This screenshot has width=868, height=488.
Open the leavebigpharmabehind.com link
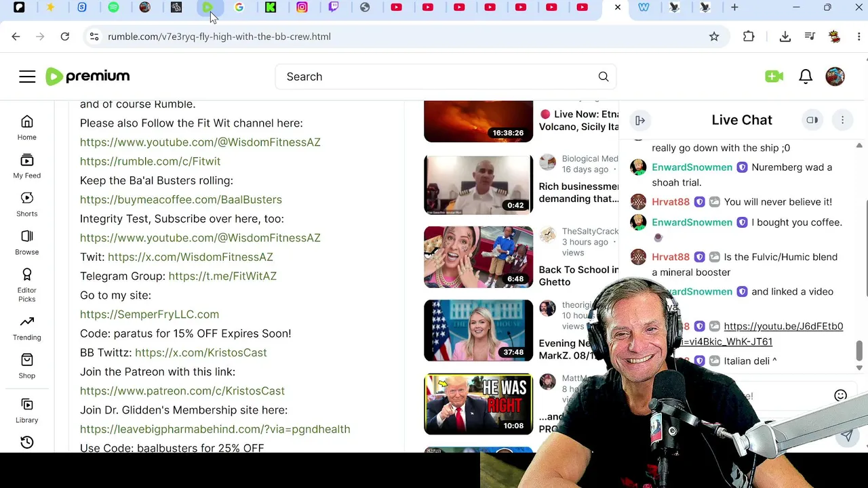coord(215,429)
